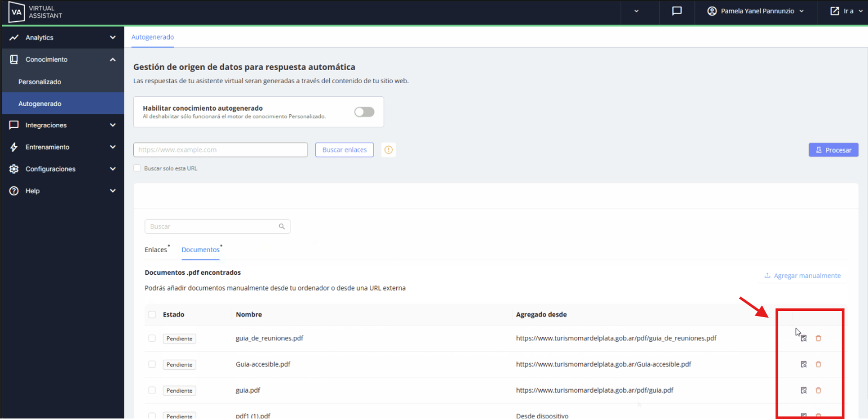The height and width of the screenshot is (419, 868).
Task: Click the Buscar search field
Action: [217, 226]
